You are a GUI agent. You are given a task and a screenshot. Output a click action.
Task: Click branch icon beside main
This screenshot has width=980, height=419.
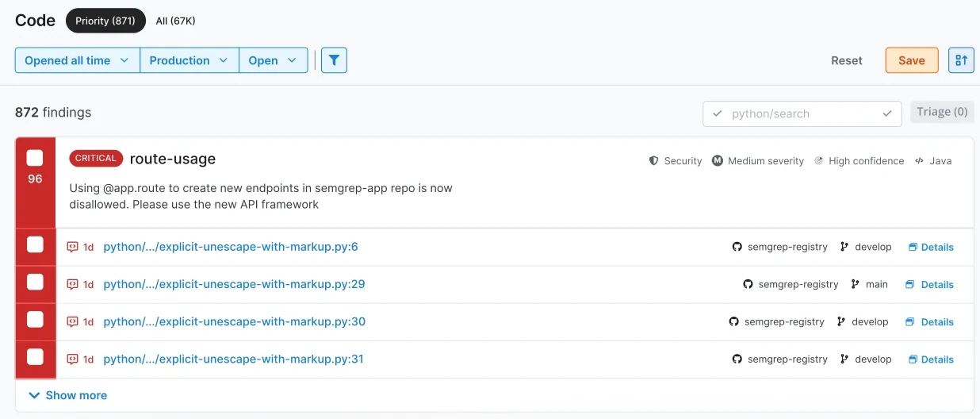coord(856,284)
